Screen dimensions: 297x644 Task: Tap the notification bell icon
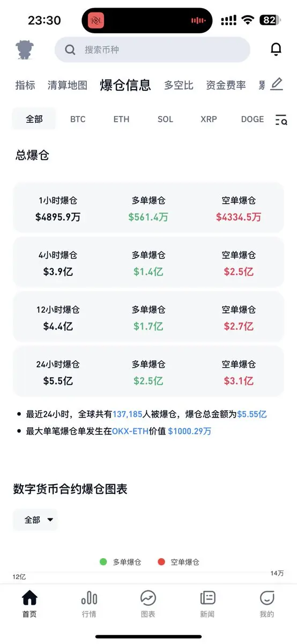pos(276,49)
